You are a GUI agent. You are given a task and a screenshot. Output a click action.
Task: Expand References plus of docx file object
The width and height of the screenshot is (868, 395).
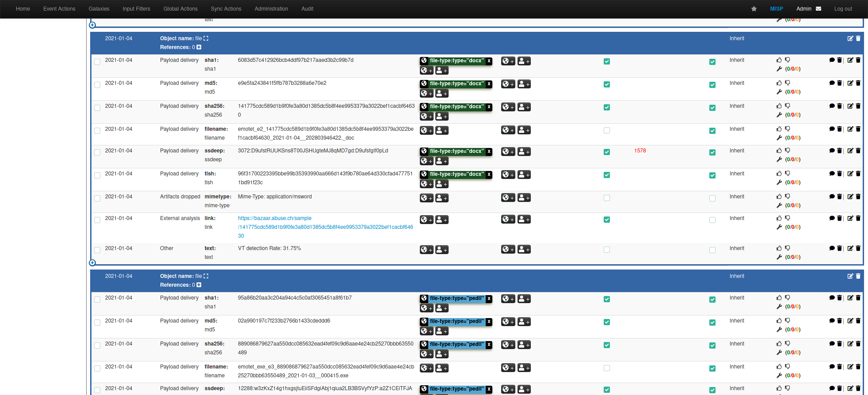tap(199, 47)
